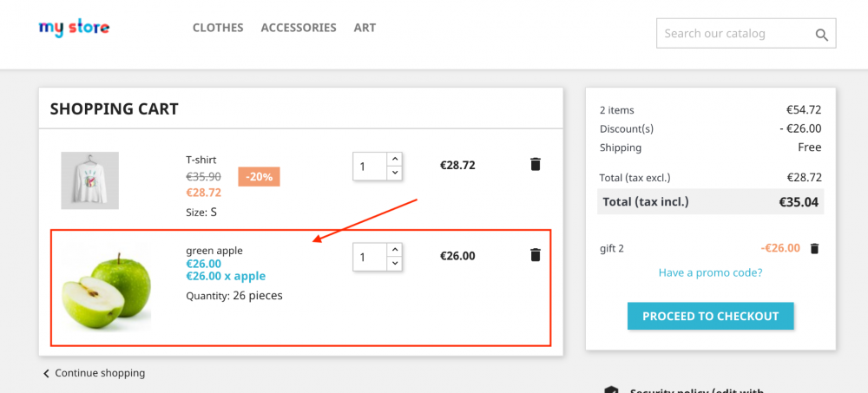Open the Accessories menu
The width and height of the screenshot is (868, 393).
[299, 28]
